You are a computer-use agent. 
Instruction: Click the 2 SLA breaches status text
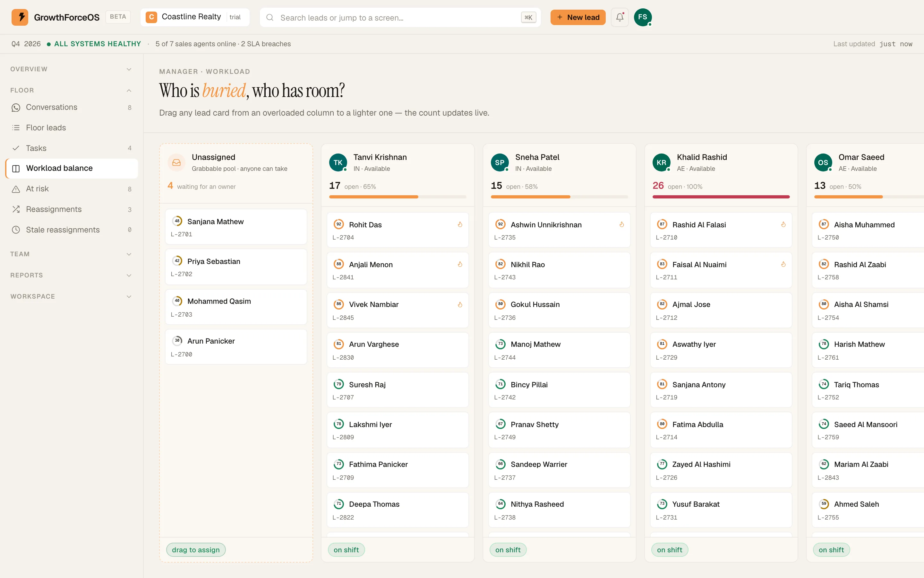266,44
